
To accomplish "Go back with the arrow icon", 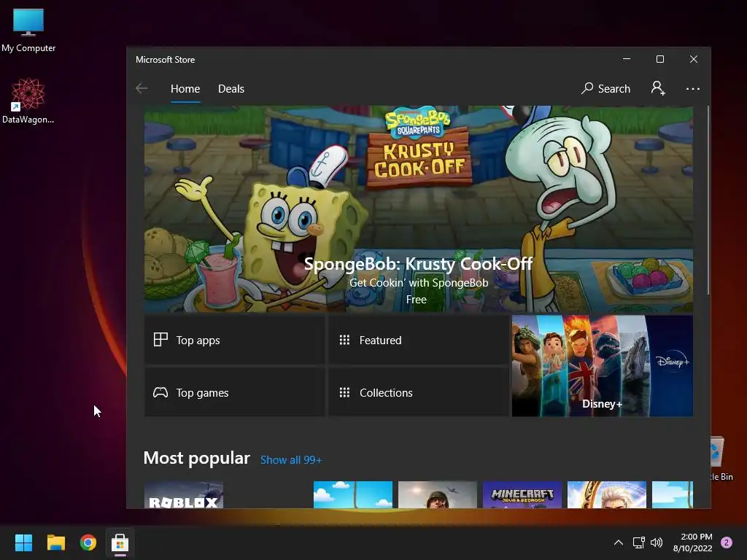I will [142, 88].
